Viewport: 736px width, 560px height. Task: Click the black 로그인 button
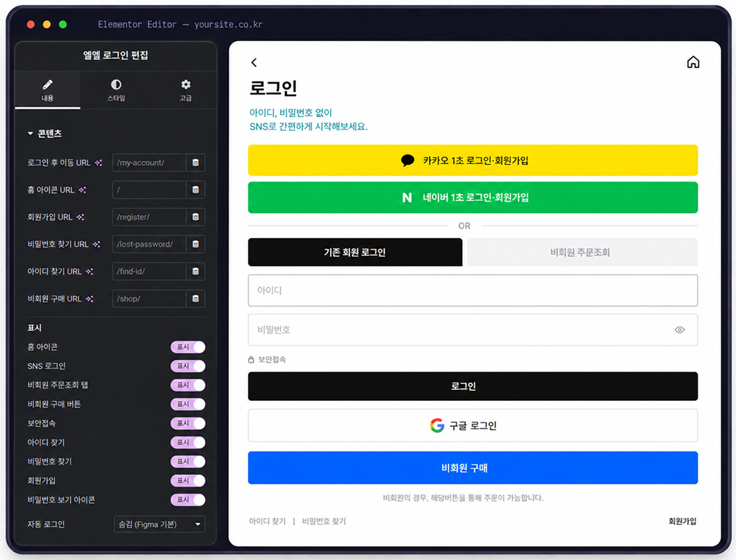[473, 387]
